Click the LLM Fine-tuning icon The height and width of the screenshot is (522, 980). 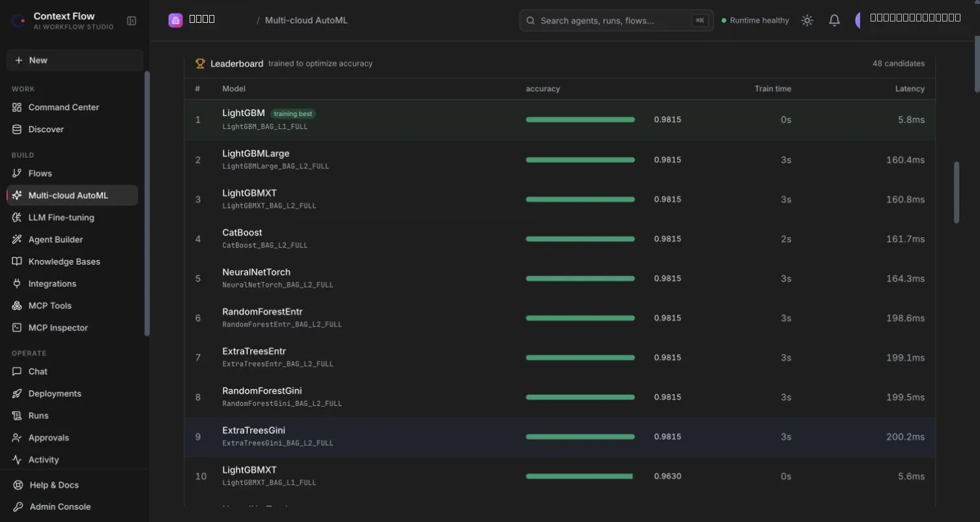point(17,218)
